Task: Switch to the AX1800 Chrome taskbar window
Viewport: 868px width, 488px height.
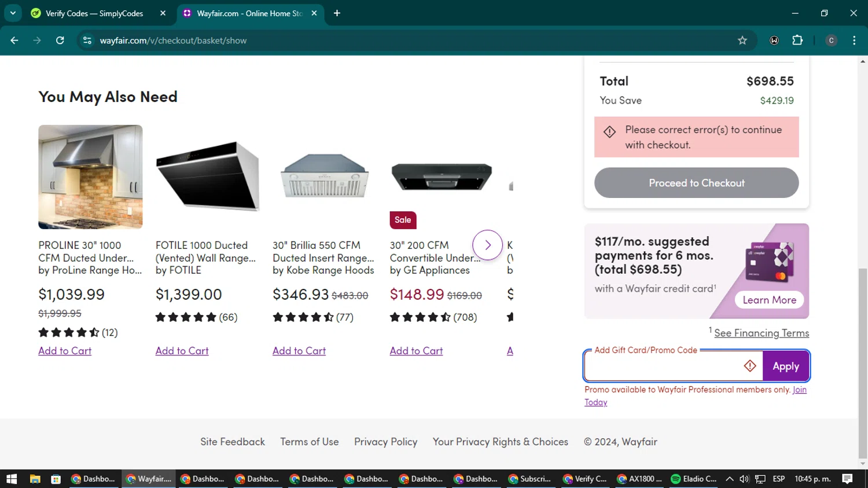Action: tap(639, 479)
